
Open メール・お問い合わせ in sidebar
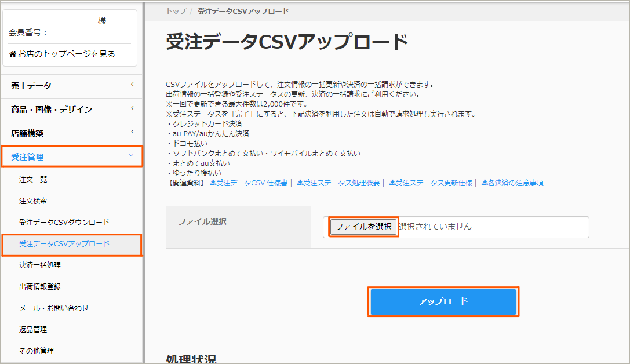(54, 308)
